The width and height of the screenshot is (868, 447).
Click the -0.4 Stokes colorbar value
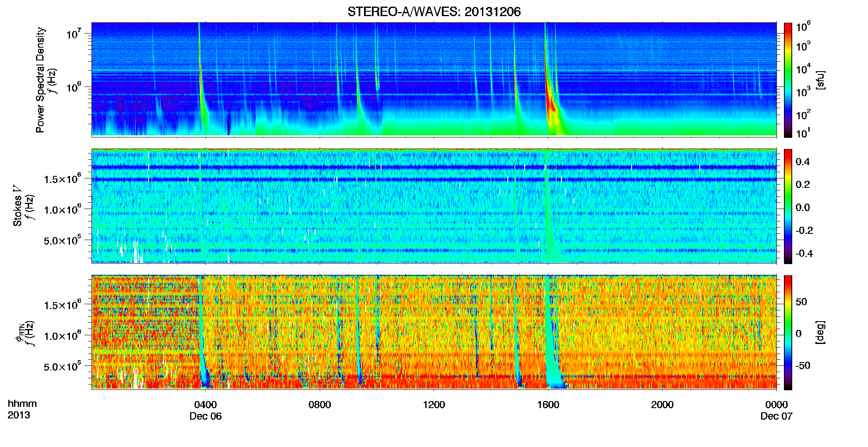(x=804, y=253)
